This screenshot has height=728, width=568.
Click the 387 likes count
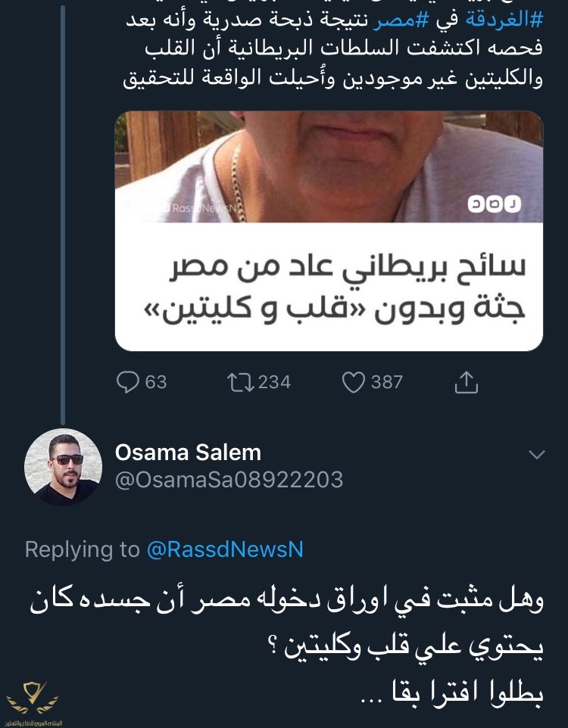tap(387, 382)
